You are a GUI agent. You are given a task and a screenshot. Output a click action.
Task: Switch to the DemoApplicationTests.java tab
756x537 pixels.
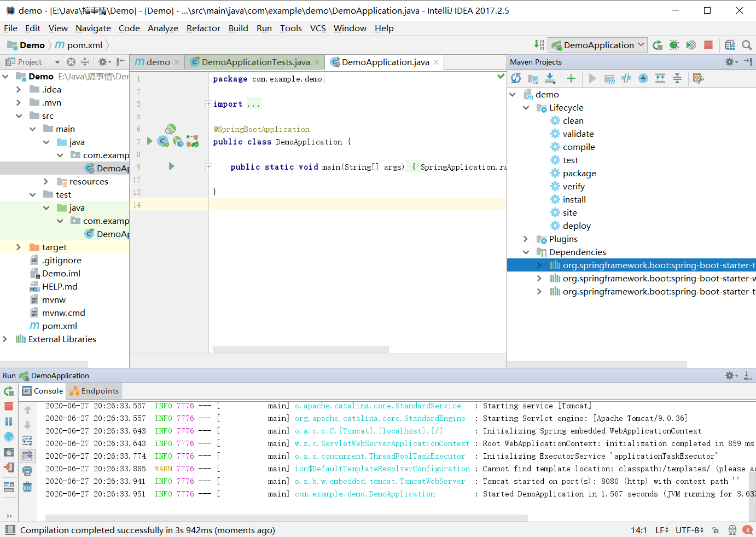[254, 62]
